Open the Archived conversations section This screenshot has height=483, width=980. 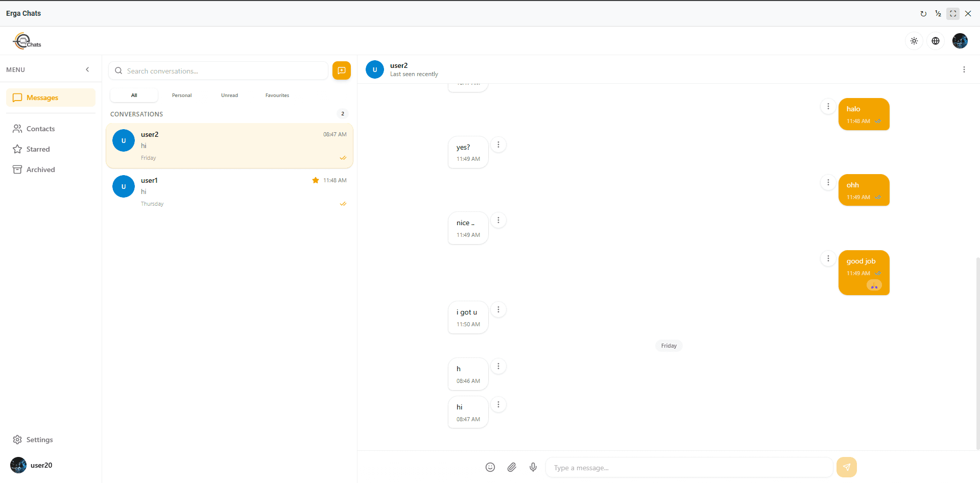click(51, 170)
